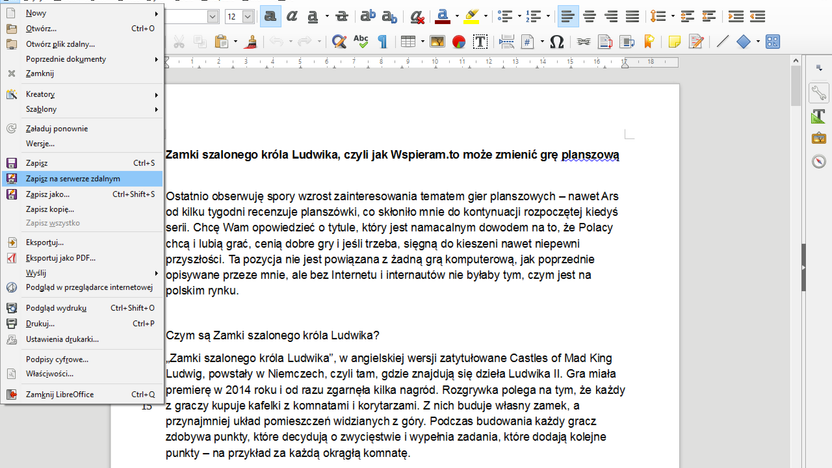Align text left
832x468 pixels.
[x=568, y=16]
